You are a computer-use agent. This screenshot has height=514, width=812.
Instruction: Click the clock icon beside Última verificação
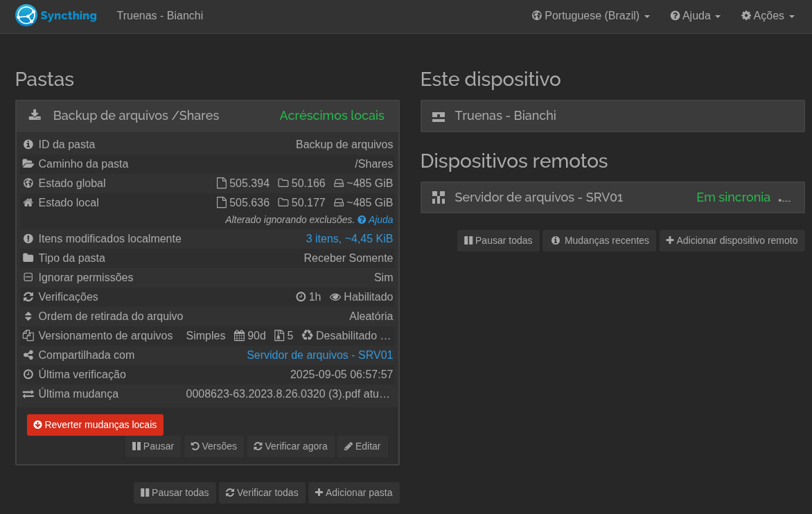tap(28, 374)
